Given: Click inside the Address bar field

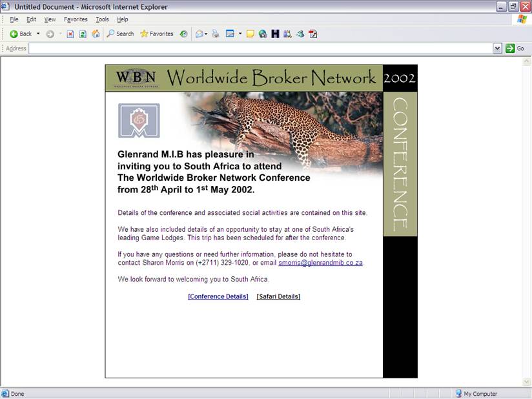Looking at the screenshot, I should (261, 48).
